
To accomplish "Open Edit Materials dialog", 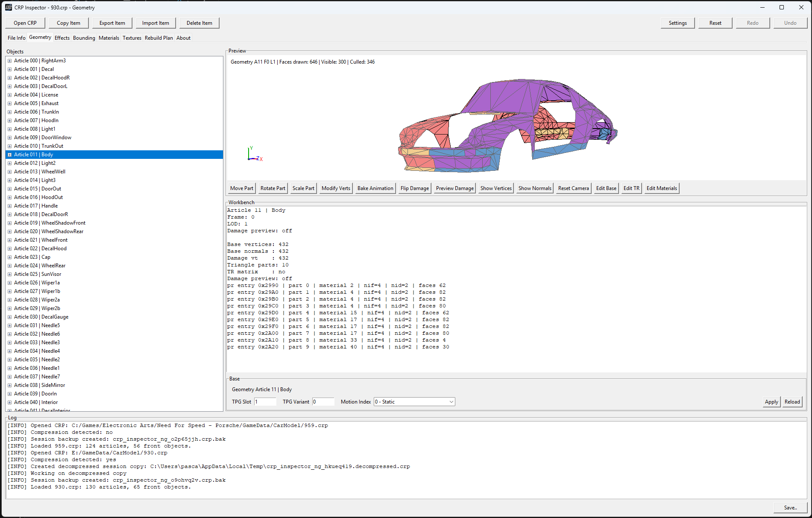I will [661, 188].
